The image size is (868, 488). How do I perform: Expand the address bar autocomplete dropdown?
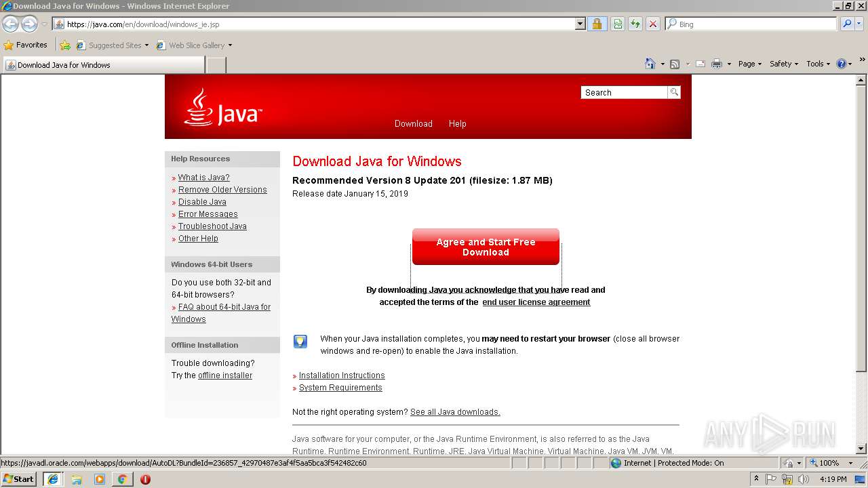(x=580, y=24)
